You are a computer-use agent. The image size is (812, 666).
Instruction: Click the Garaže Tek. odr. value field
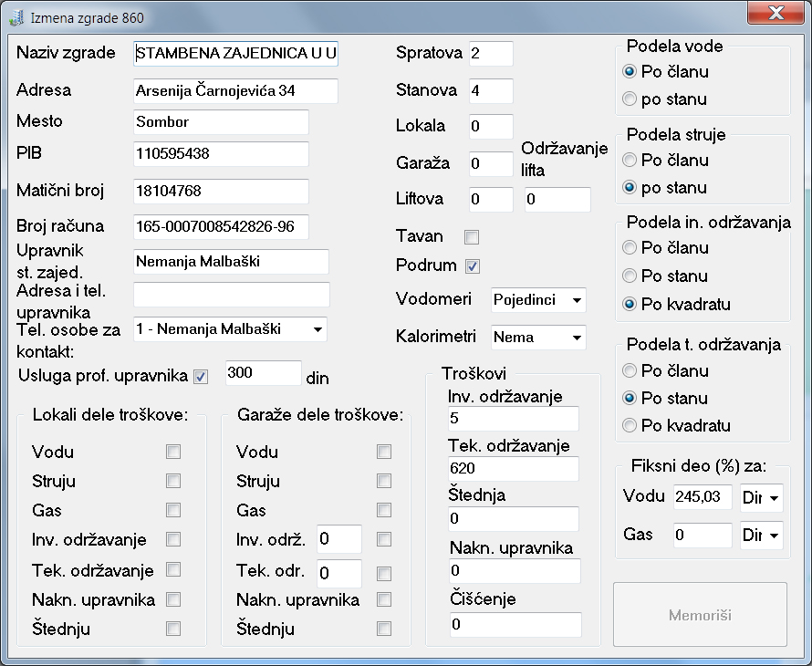(339, 573)
